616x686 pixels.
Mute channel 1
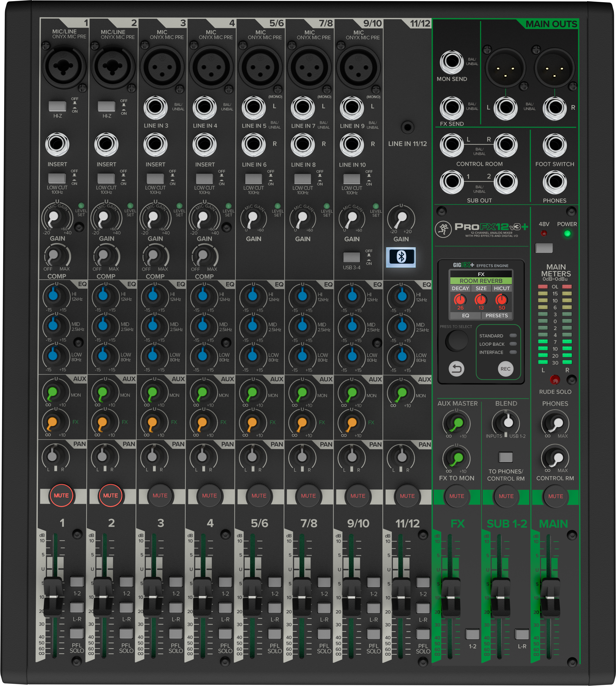62,495
